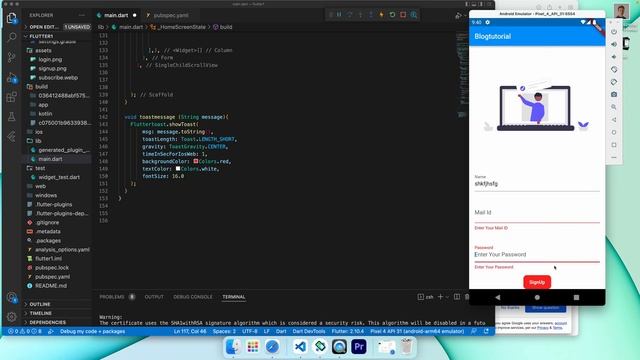The image size is (640, 360).
Task: Open the Explorer view in activity bar
Action: click(x=11, y=18)
